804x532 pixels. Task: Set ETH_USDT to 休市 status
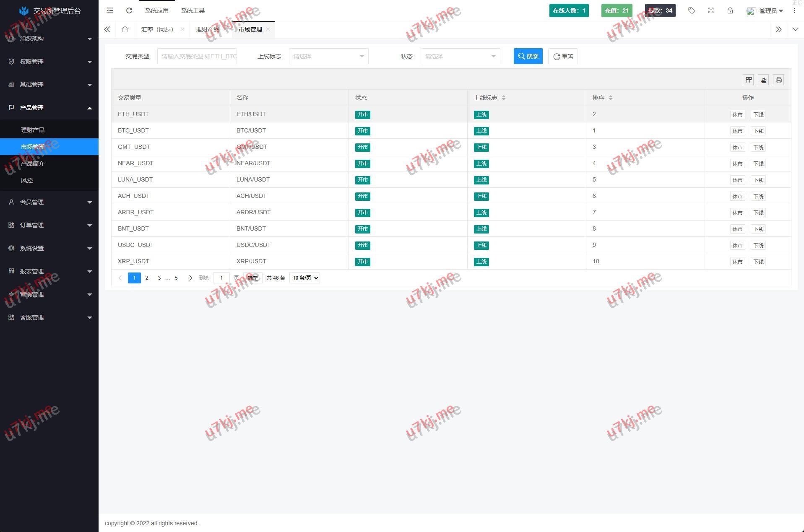pyautogui.click(x=737, y=115)
